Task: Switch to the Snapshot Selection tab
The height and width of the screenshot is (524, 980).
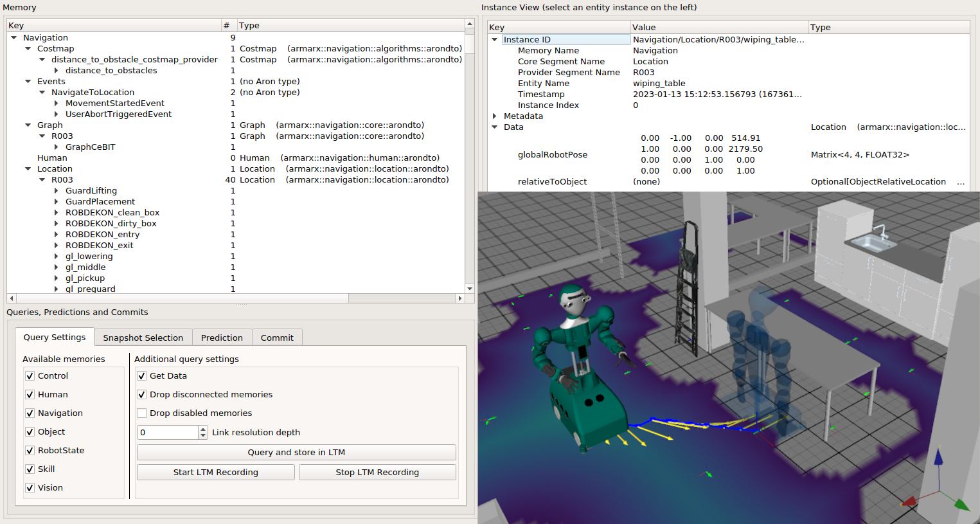Action: click(x=143, y=338)
